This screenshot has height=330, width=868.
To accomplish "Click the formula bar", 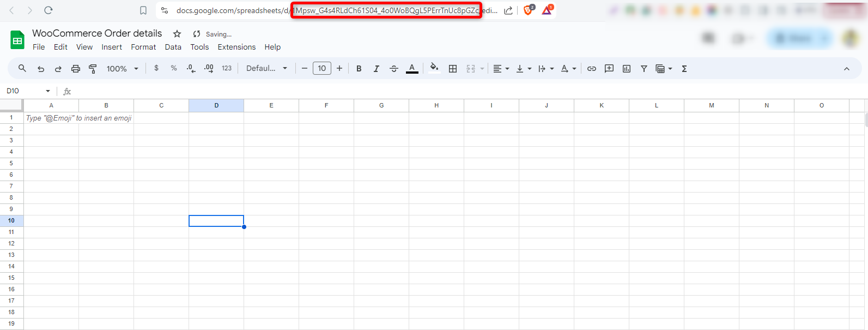I will coord(469,91).
